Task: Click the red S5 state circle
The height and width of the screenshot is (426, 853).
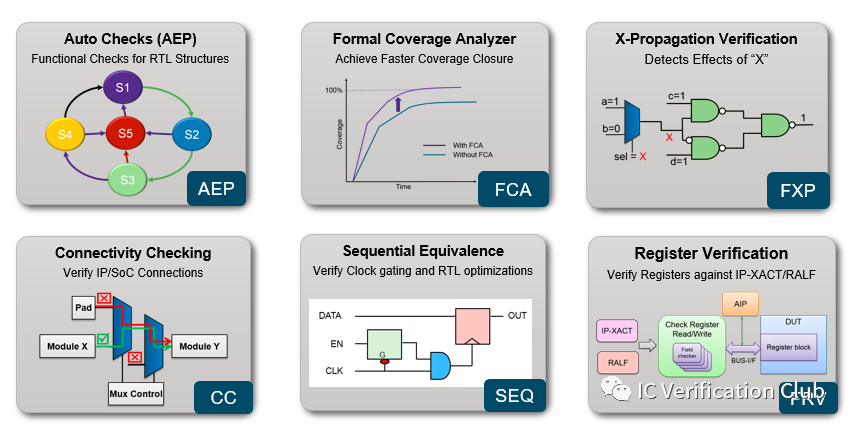Action: [x=124, y=132]
